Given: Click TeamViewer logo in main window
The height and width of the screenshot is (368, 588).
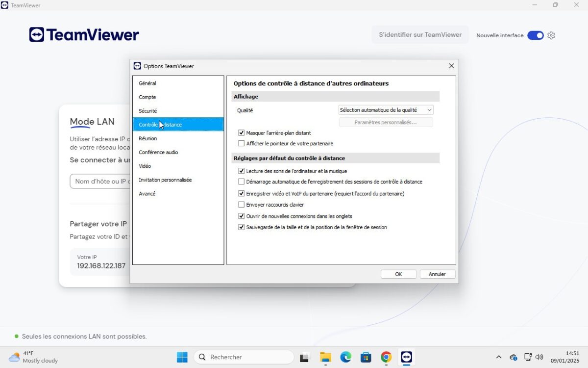Looking at the screenshot, I should (x=84, y=35).
